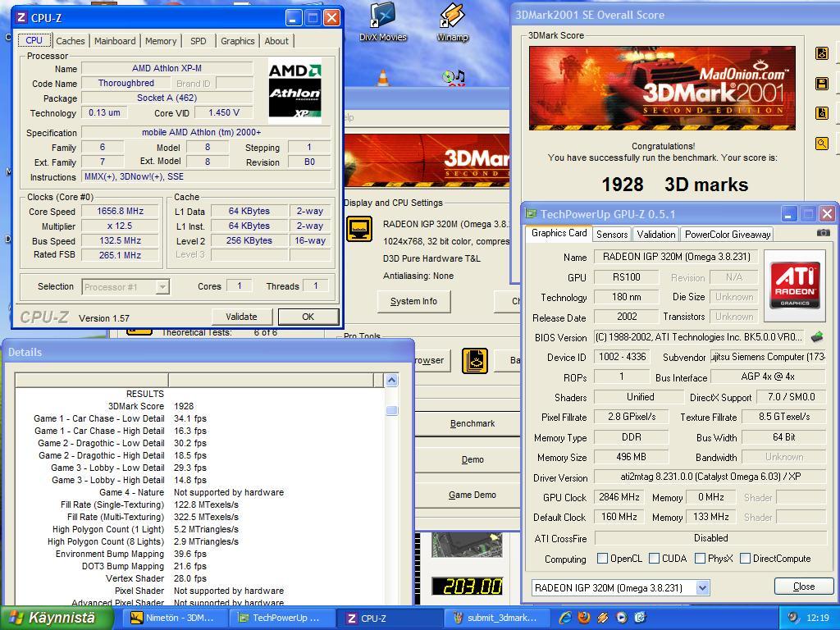Click the yellow result browser document icon

click(x=475, y=361)
